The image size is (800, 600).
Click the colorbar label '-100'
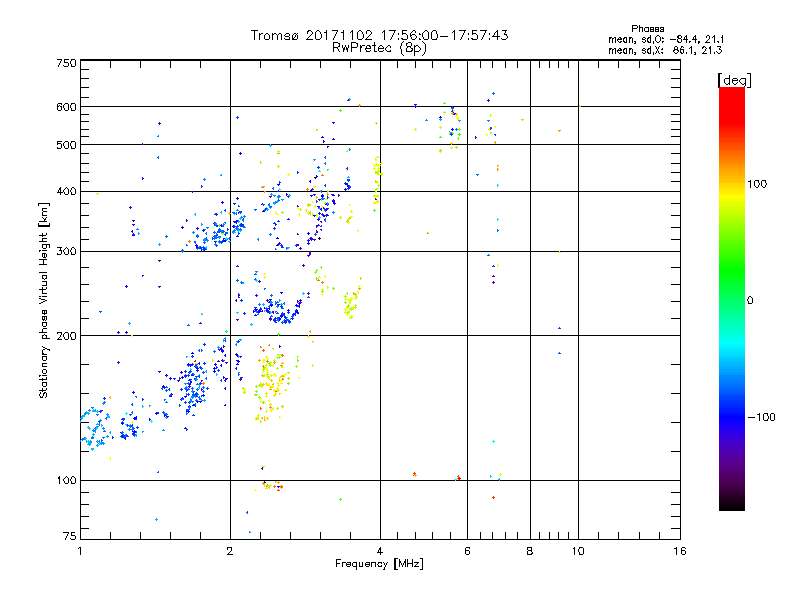(762, 417)
